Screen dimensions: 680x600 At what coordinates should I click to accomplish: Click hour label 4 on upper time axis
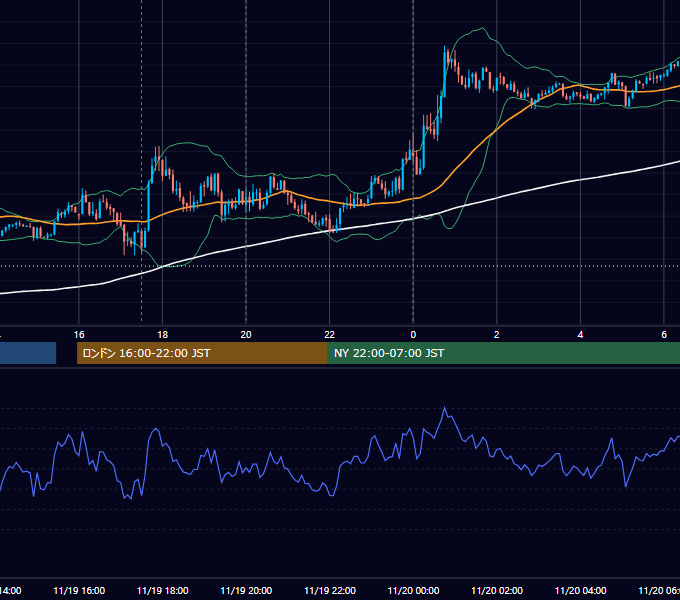click(x=580, y=334)
